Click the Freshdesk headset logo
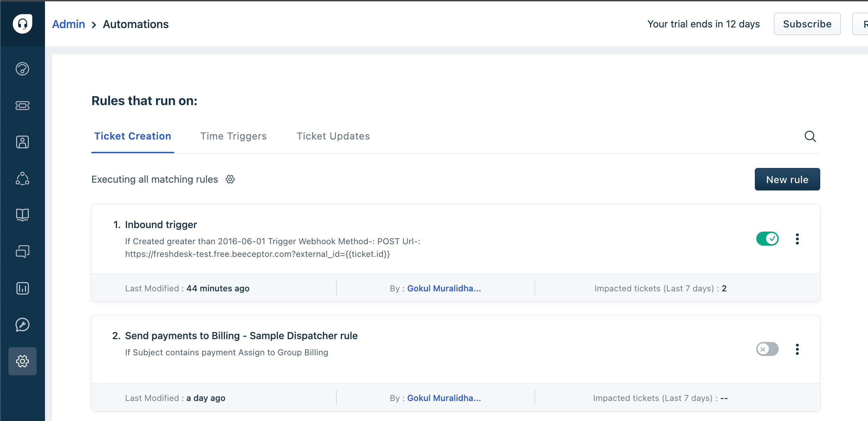This screenshot has height=421, width=868. click(x=22, y=24)
